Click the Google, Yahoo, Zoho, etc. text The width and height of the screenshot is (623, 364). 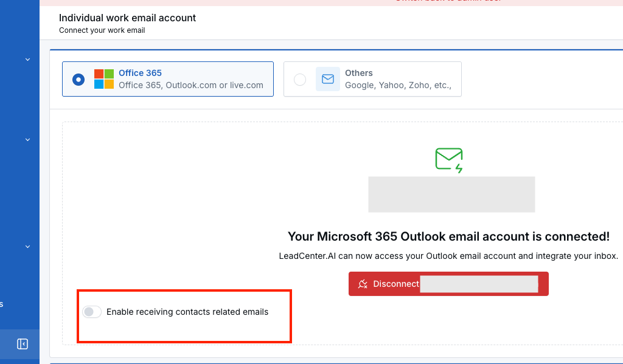[x=398, y=85]
